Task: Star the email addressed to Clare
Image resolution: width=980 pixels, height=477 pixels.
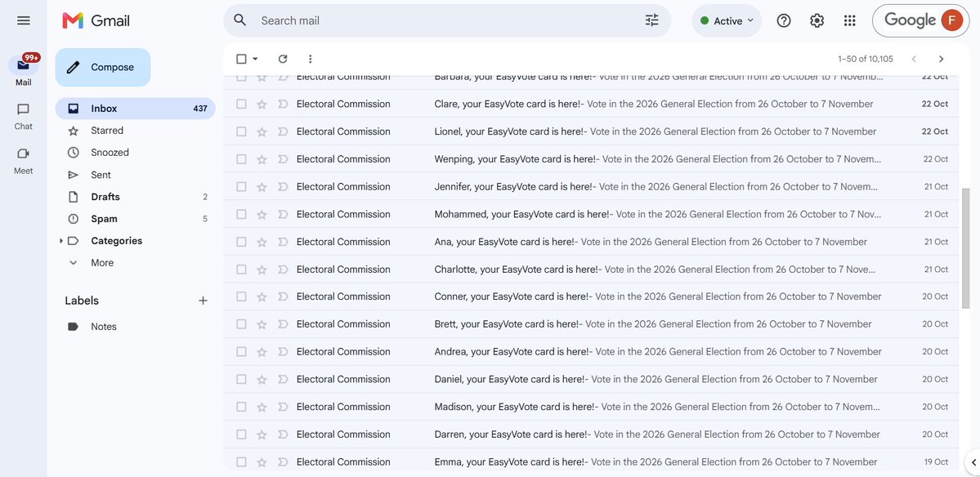Action: (262, 105)
